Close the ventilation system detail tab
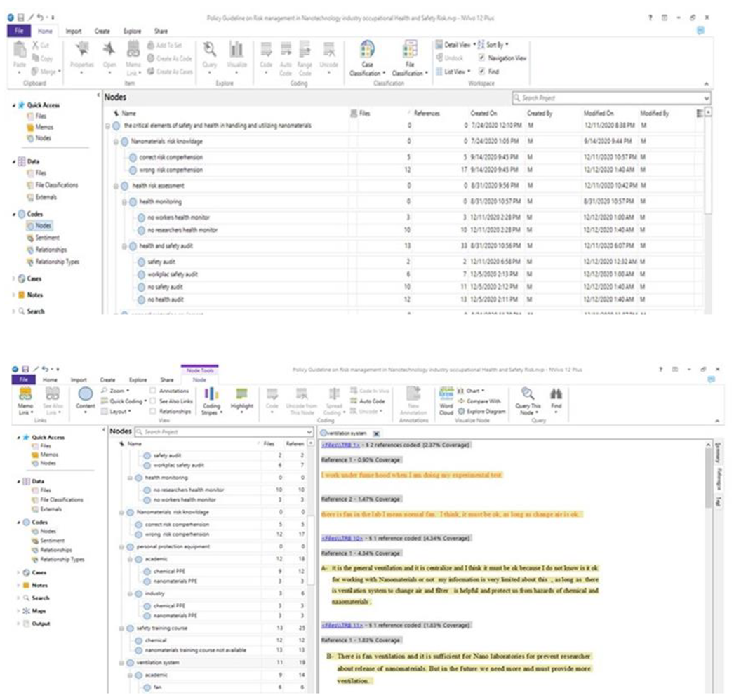 pos(375,433)
